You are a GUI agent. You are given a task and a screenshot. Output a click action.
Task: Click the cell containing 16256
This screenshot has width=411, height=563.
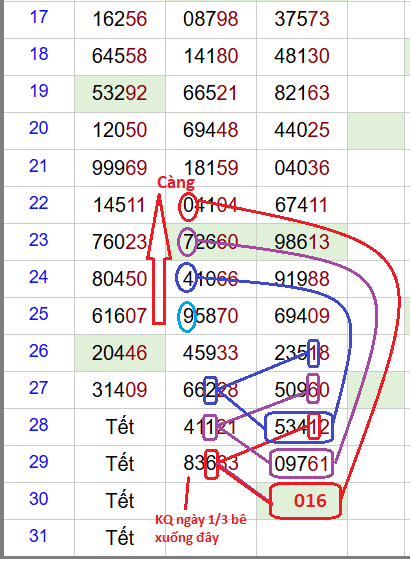[120, 19]
